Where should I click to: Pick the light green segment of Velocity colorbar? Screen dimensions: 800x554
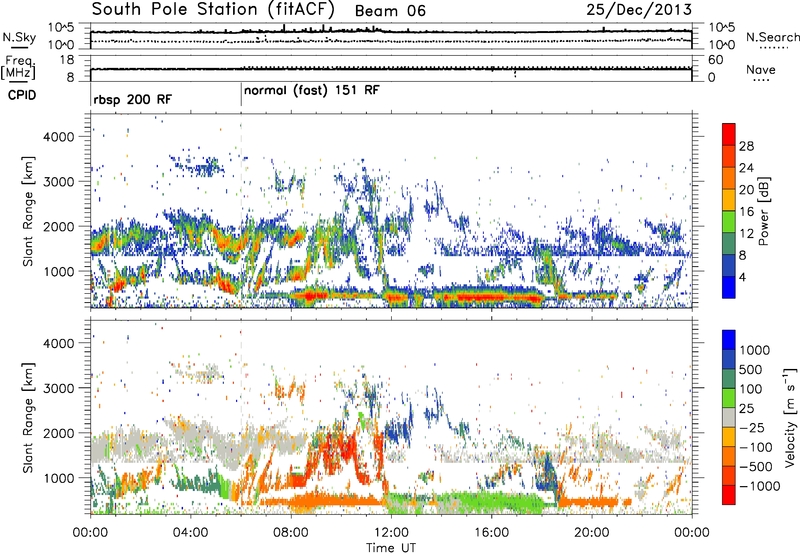(729, 398)
